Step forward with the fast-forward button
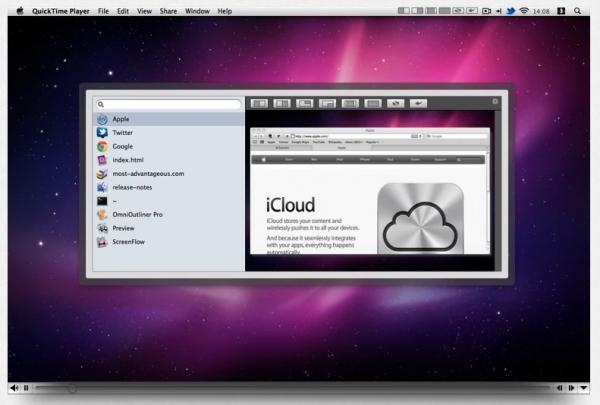The width and height of the screenshot is (600, 405). (571, 388)
